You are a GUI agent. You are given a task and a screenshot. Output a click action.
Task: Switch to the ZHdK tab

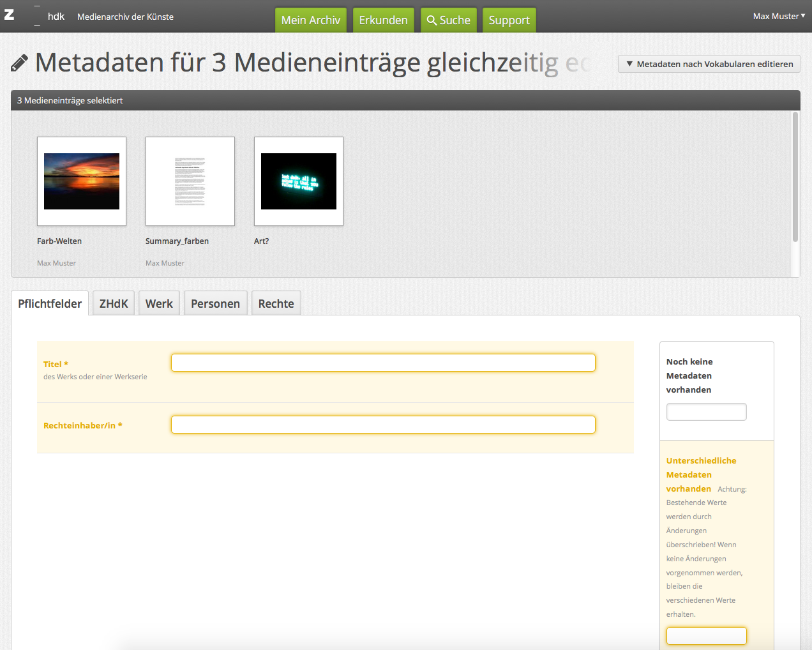tap(114, 304)
